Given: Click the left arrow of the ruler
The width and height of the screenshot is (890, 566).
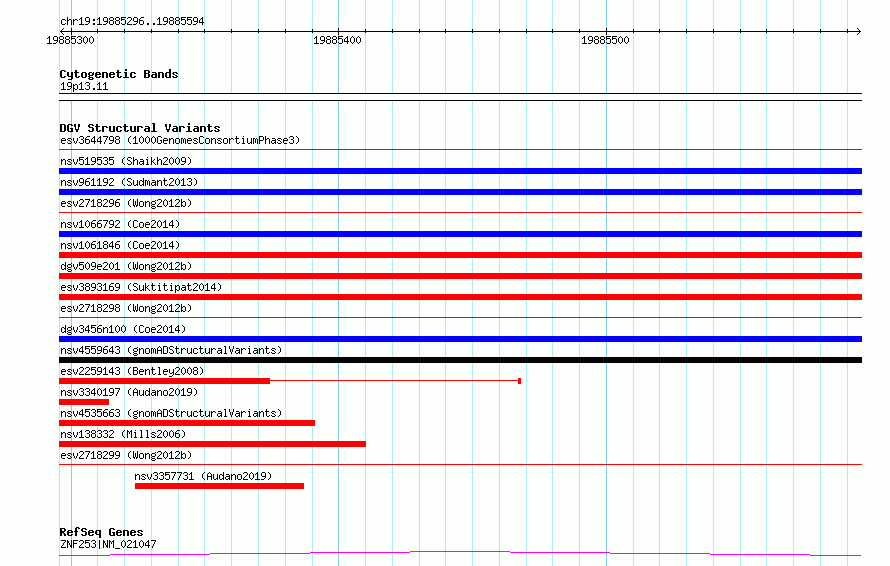Looking at the screenshot, I should pos(62,31).
